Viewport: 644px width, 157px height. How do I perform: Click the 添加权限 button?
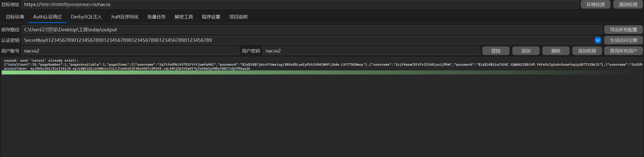pos(587,51)
